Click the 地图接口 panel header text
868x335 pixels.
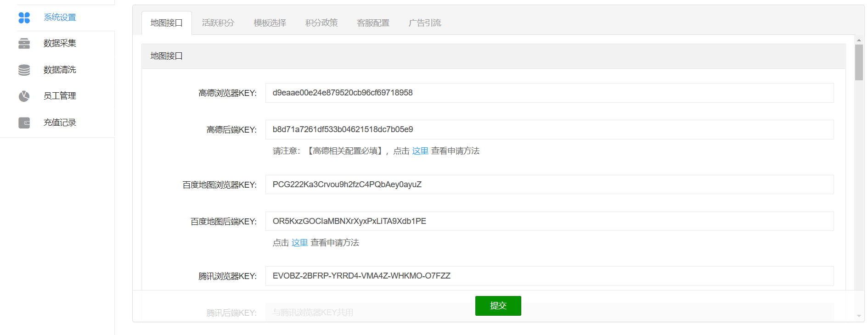(x=167, y=56)
